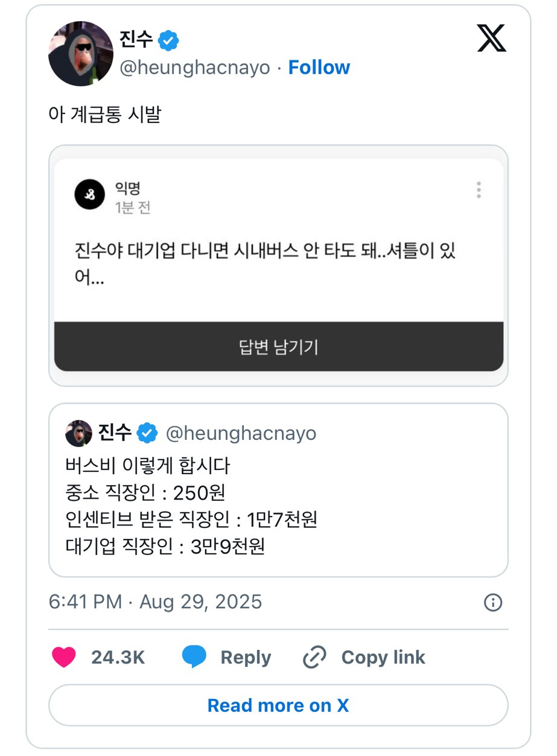The width and height of the screenshot is (557, 756).
Task: Open the quoted tweet's @heunghacnayo handle
Action: pyautogui.click(x=241, y=433)
